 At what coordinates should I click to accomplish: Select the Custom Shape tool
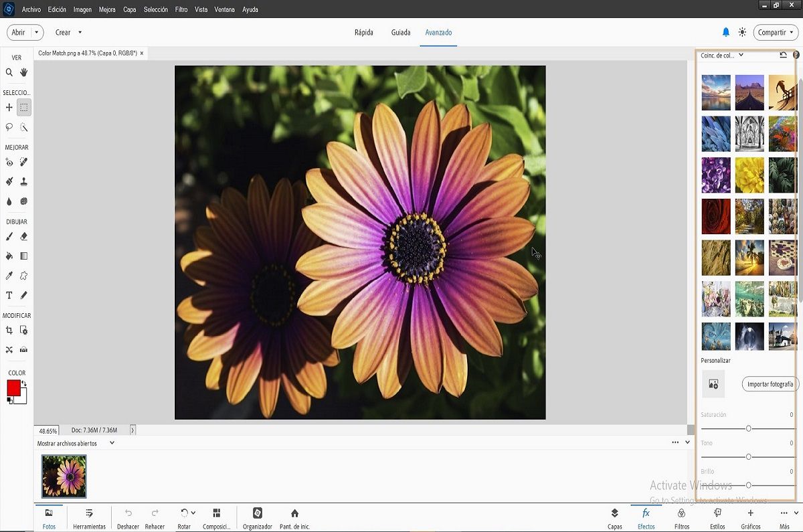tap(24, 276)
